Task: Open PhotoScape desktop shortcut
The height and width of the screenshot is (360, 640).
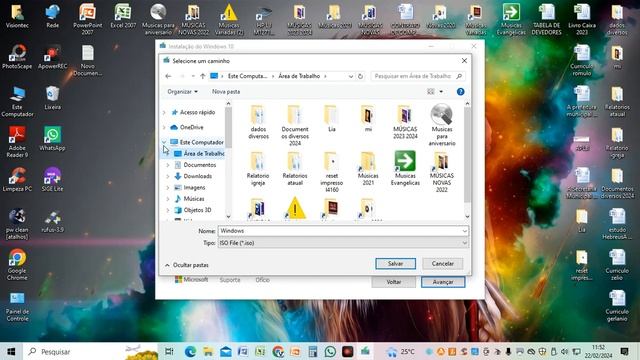Action: click(17, 57)
